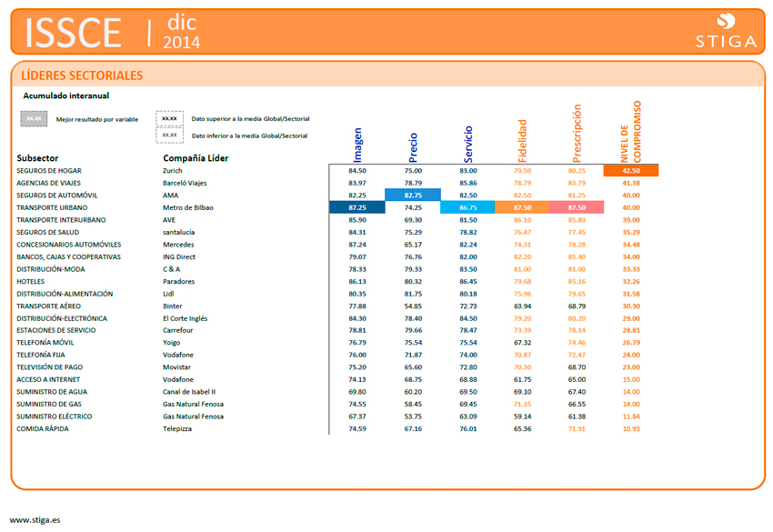The height and width of the screenshot is (532, 773).
Task: Click the Precio column header
Action: pos(413,147)
